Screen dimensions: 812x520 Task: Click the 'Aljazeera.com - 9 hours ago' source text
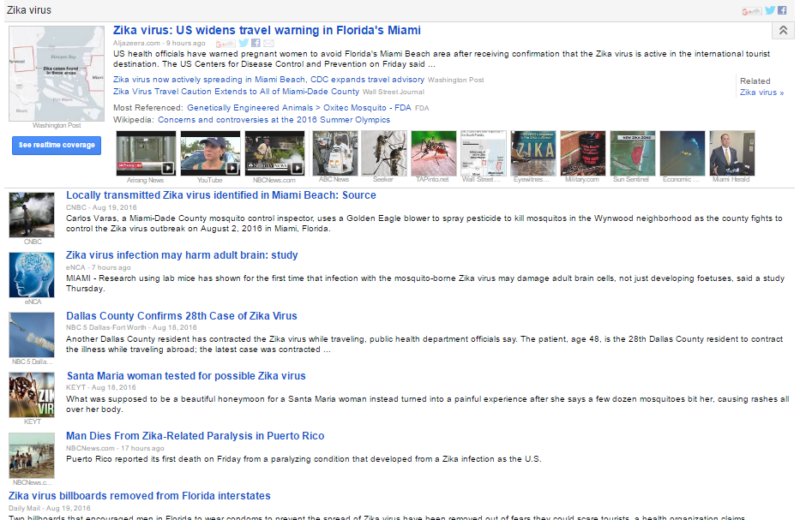[159, 44]
